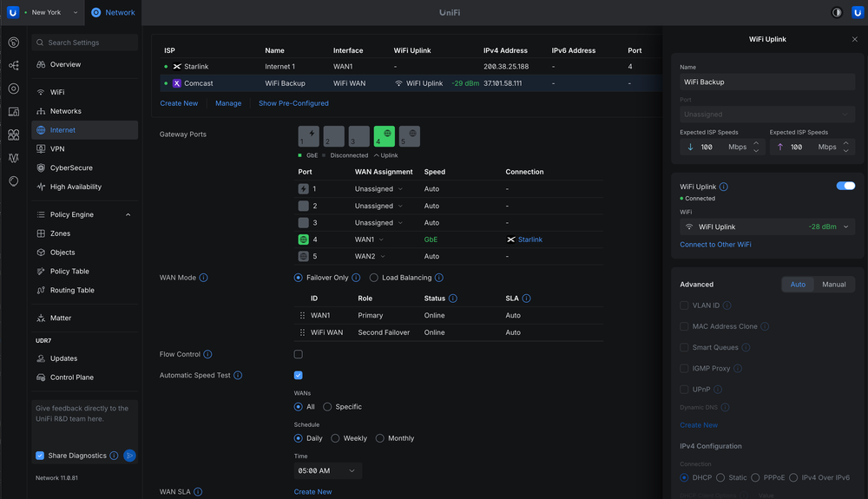The width and height of the screenshot is (868, 499).
Task: Open the VPN settings page
Action: (x=84, y=148)
